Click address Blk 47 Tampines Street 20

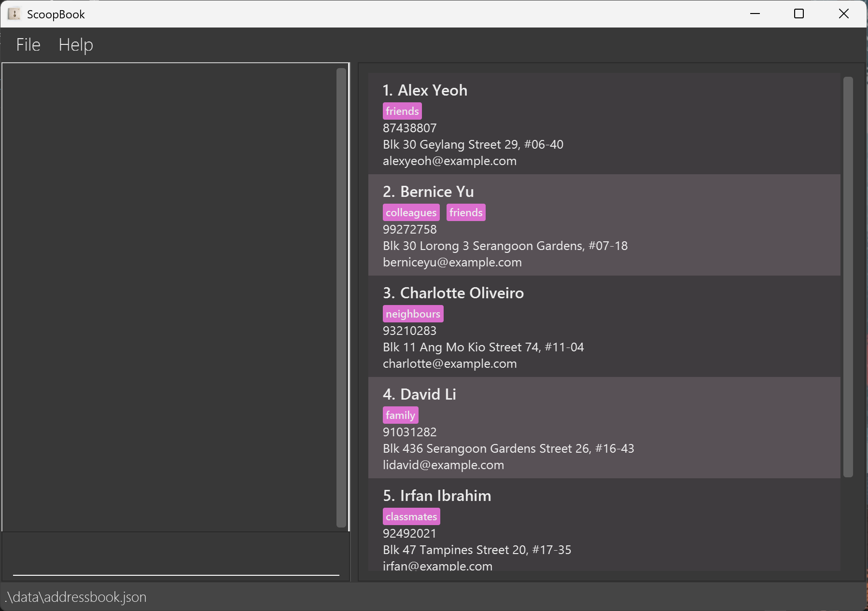pos(477,550)
